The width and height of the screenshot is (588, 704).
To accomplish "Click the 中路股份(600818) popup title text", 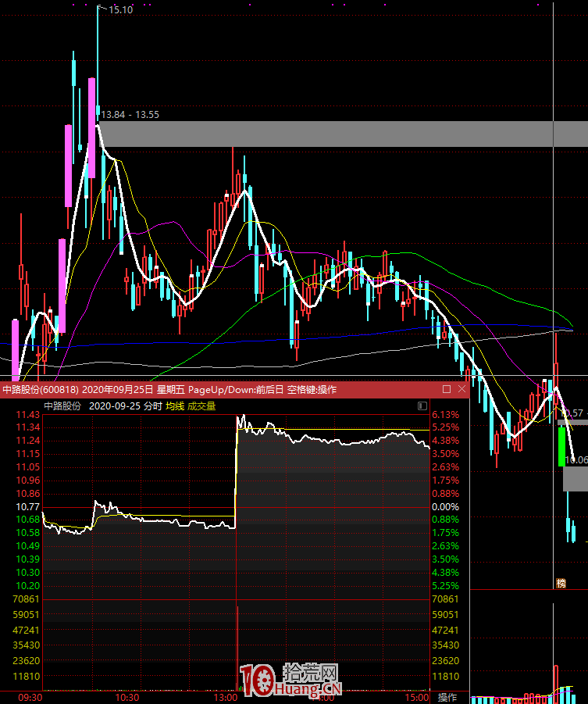I will click(x=39, y=389).
